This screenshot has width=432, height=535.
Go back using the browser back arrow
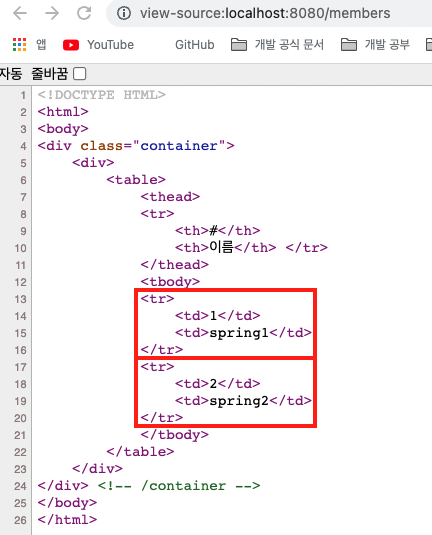pos(19,13)
